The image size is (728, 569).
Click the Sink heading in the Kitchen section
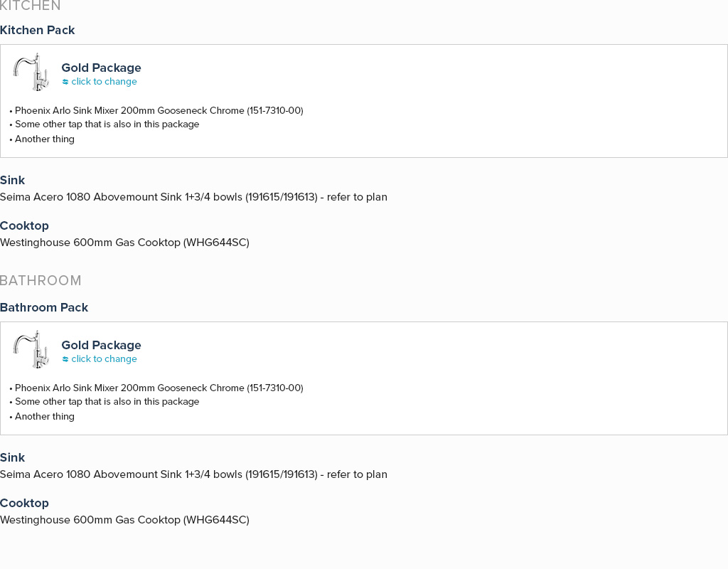pyautogui.click(x=12, y=180)
